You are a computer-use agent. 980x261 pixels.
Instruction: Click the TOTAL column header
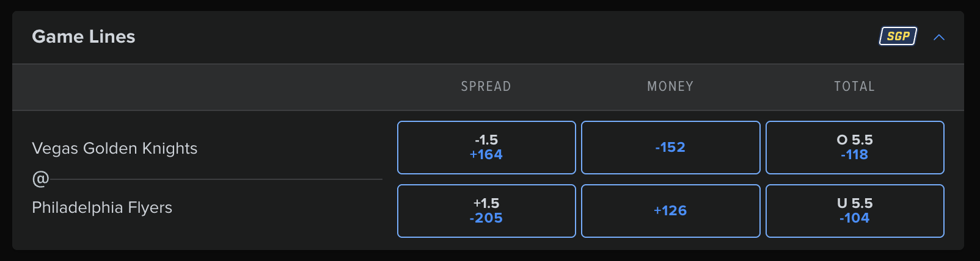(x=854, y=87)
